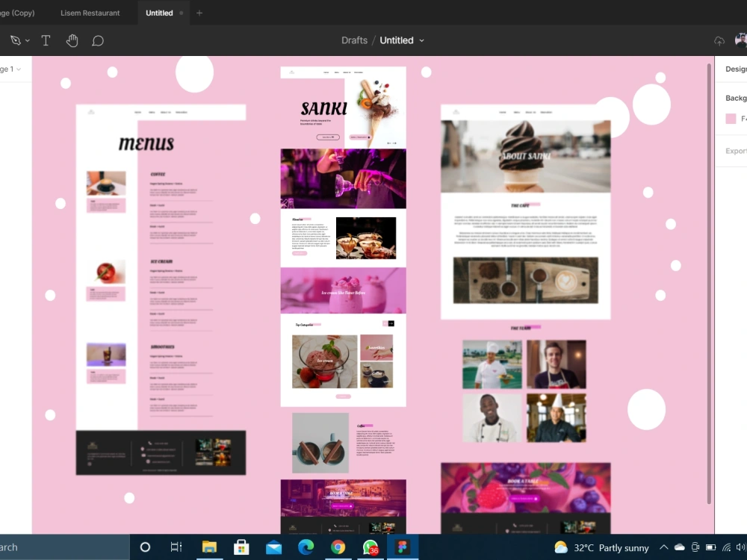Open Microsoft Store from taskbar
The width and height of the screenshot is (747, 560).
pyautogui.click(x=241, y=547)
